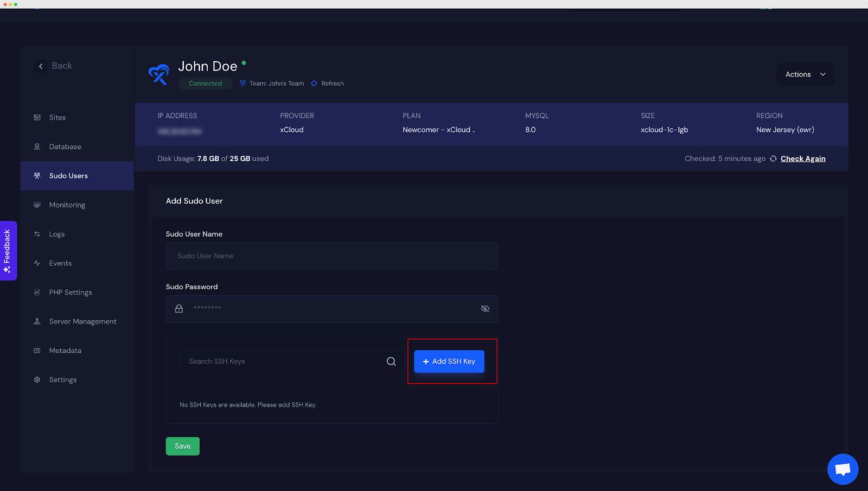
Task: Open the Feedback side tab
Action: pos(8,251)
